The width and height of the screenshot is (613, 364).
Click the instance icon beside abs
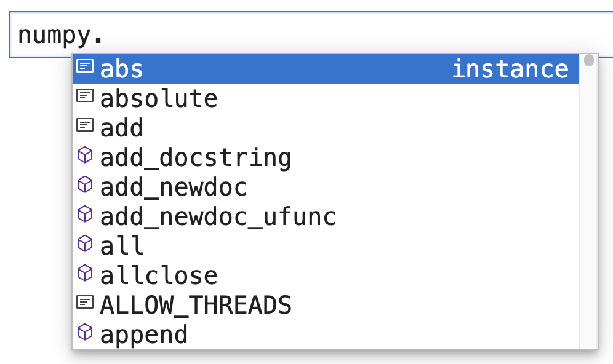point(84,66)
